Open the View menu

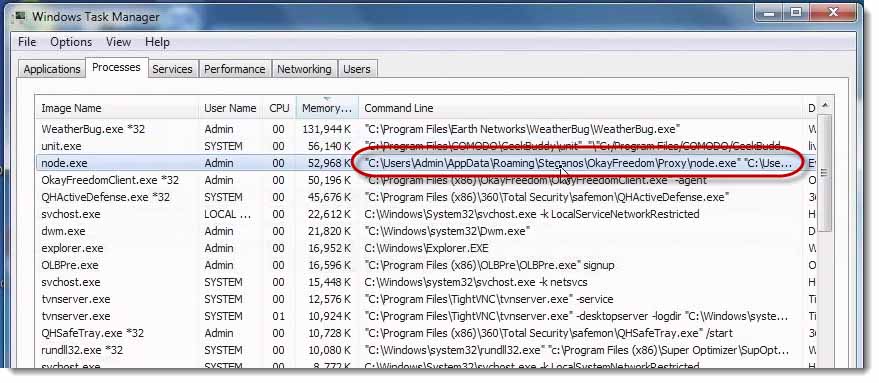click(118, 42)
